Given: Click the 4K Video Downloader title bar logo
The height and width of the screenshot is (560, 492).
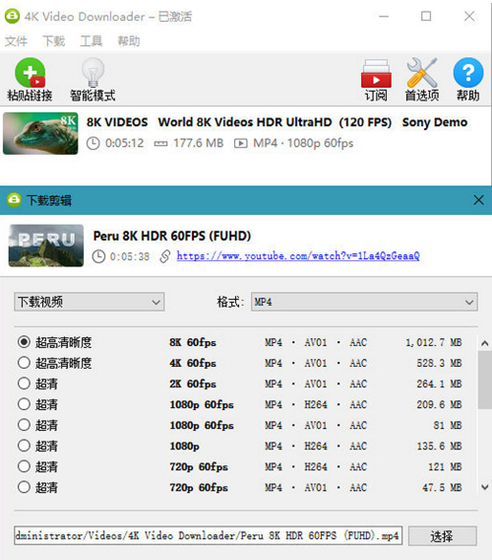Looking at the screenshot, I should coord(12,16).
